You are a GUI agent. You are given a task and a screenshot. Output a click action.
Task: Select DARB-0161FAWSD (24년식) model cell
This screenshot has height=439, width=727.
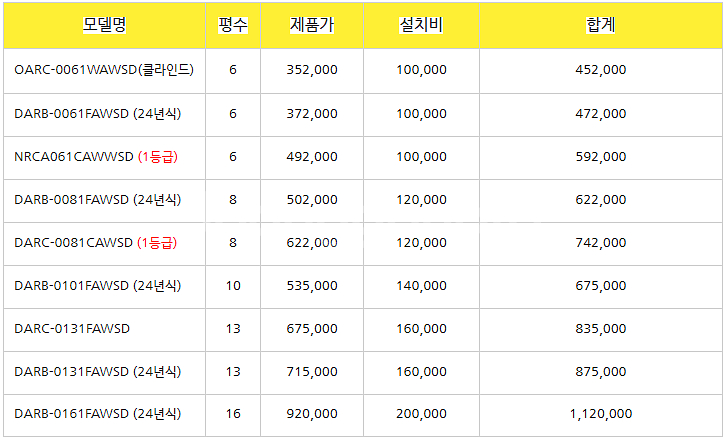tap(104, 414)
